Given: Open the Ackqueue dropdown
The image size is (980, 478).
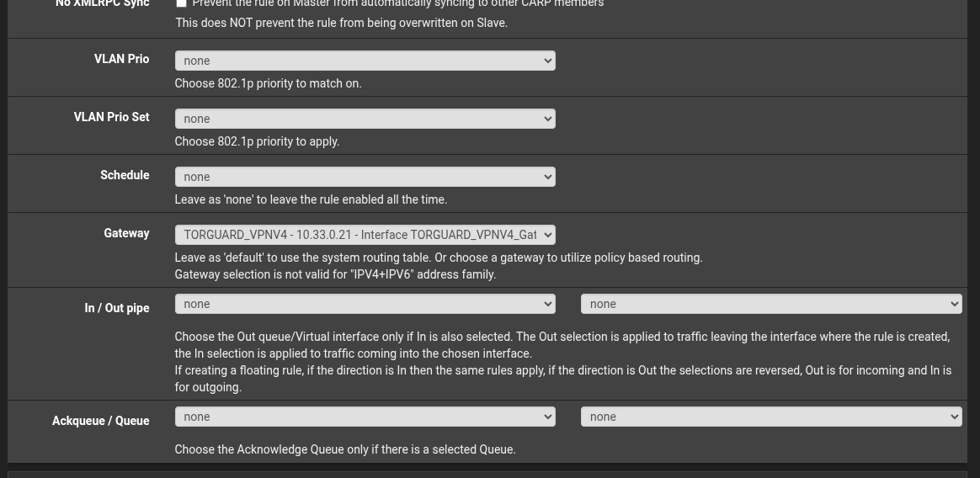Looking at the screenshot, I should [x=365, y=417].
